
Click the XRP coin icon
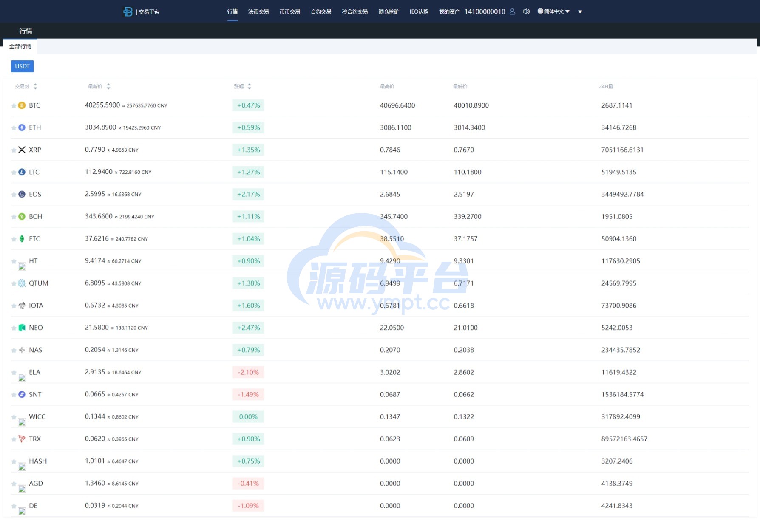[x=22, y=150]
